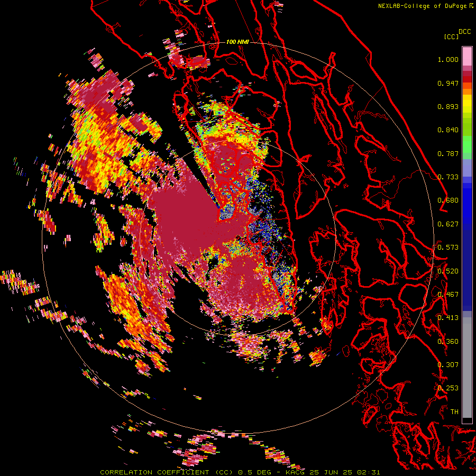Click the 100 NMI range ring label
476x476 pixels.
[x=237, y=42]
